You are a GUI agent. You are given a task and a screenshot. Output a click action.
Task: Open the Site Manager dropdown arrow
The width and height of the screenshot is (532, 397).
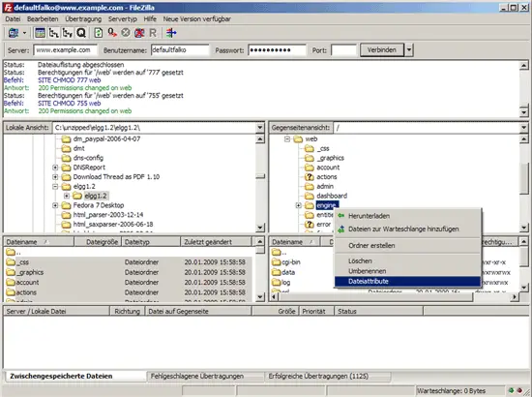[24, 33]
